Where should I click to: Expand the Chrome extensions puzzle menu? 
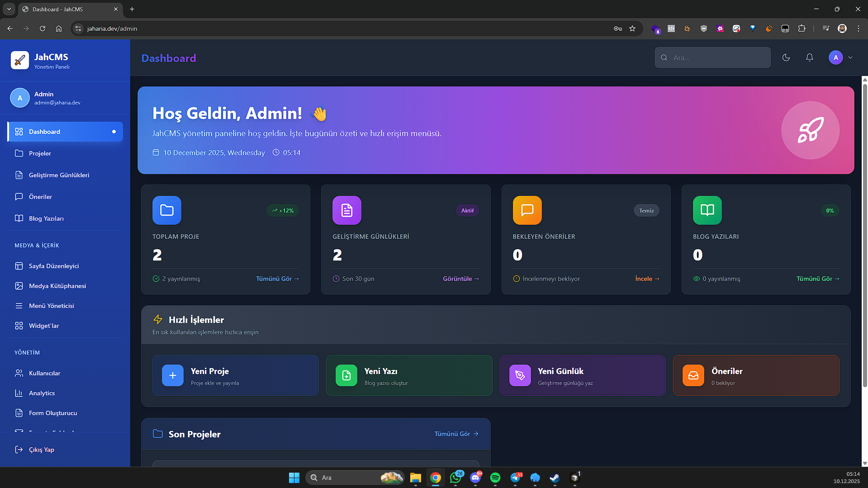[x=802, y=28]
